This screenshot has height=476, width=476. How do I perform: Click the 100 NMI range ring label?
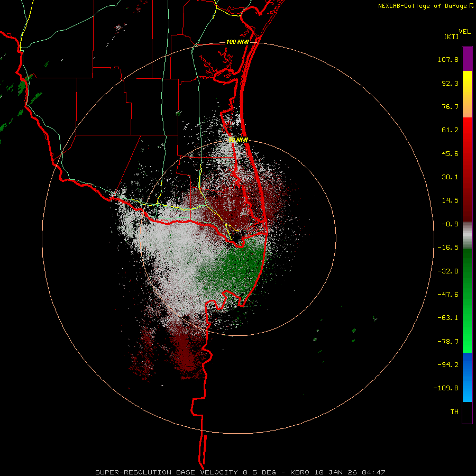pos(237,42)
